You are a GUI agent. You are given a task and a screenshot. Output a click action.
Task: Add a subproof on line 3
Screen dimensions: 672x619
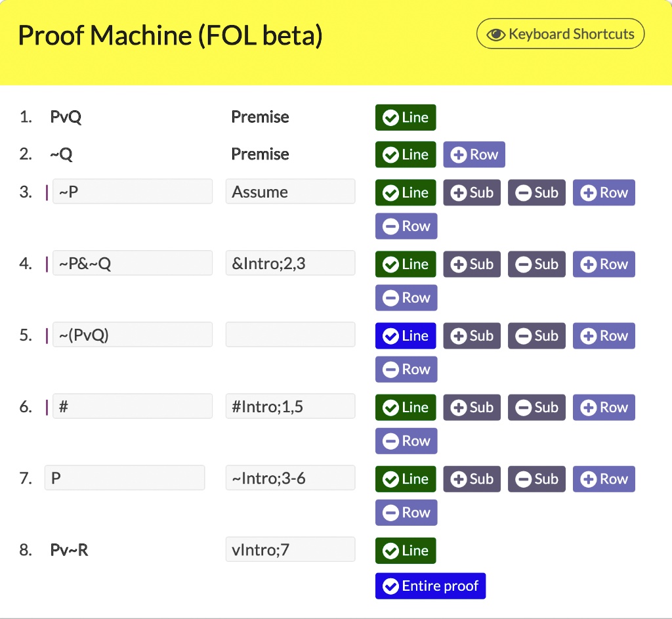pyautogui.click(x=471, y=192)
